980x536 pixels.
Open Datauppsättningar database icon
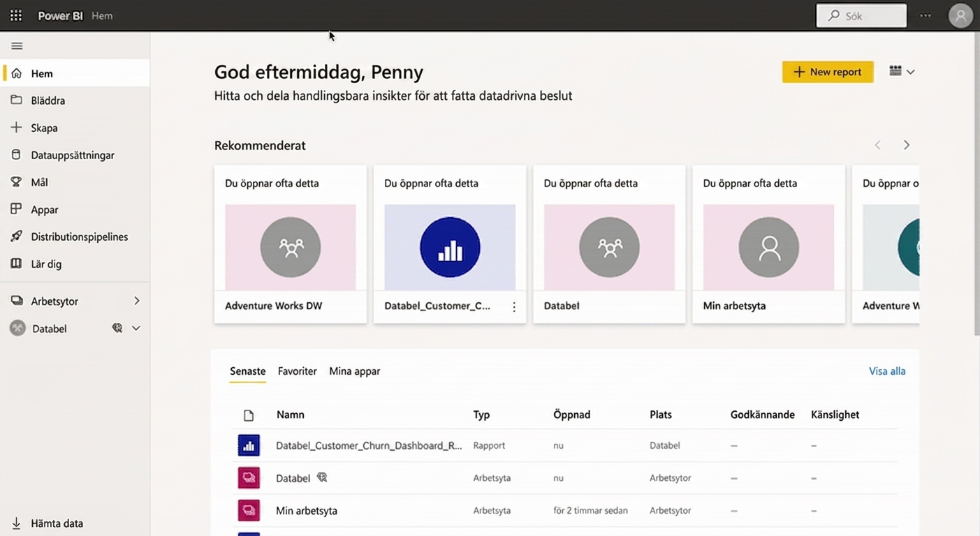click(x=17, y=155)
